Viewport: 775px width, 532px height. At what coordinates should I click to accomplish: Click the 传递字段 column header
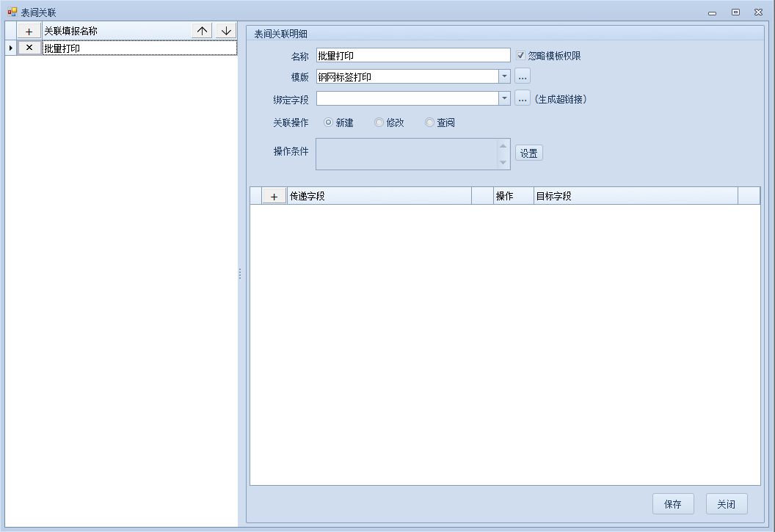tap(378, 196)
